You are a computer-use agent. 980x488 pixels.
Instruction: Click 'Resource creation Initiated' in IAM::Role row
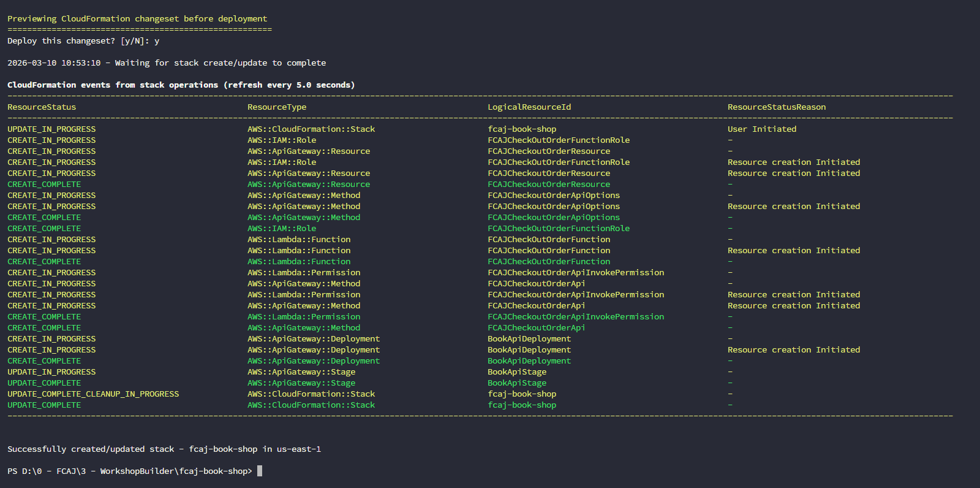[x=794, y=162]
